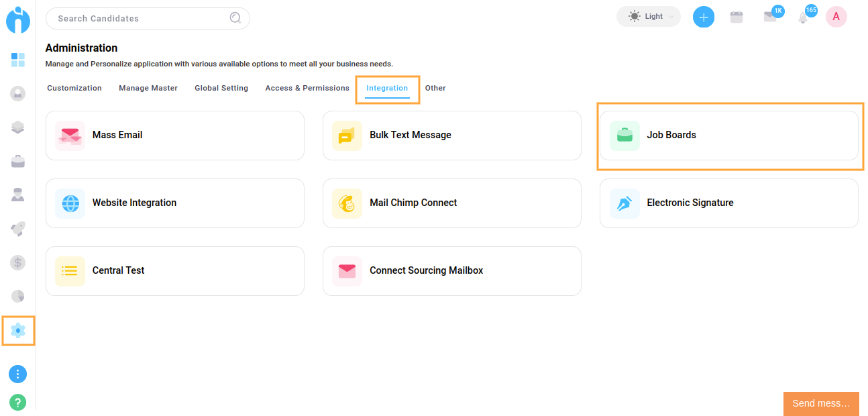Click the administration gear icon in sidebar
This screenshot has height=416, width=868.
18,330
